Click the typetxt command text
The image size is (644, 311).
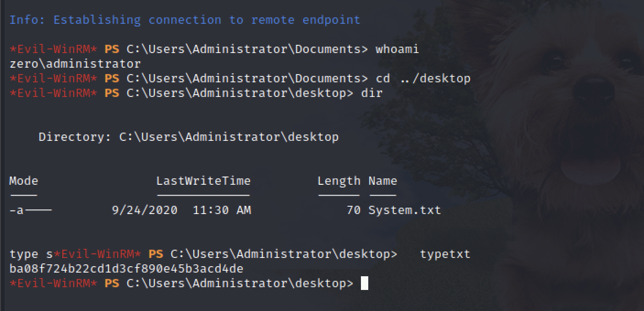point(445,254)
